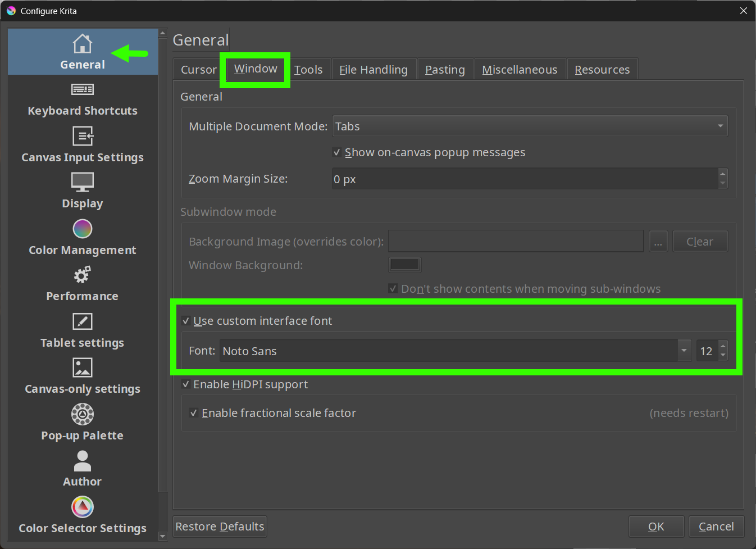Switch to the Tools tab
Viewport: 756px width, 549px height.
point(308,69)
